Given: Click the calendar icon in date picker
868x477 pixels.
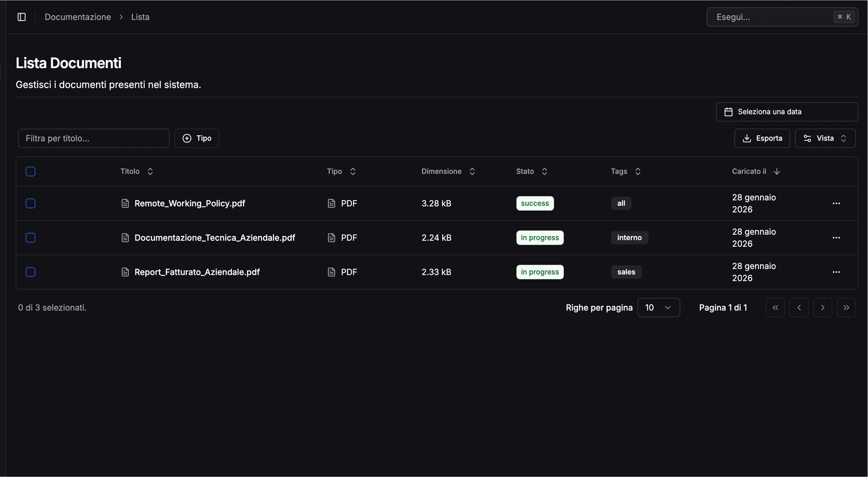Looking at the screenshot, I should 729,112.
